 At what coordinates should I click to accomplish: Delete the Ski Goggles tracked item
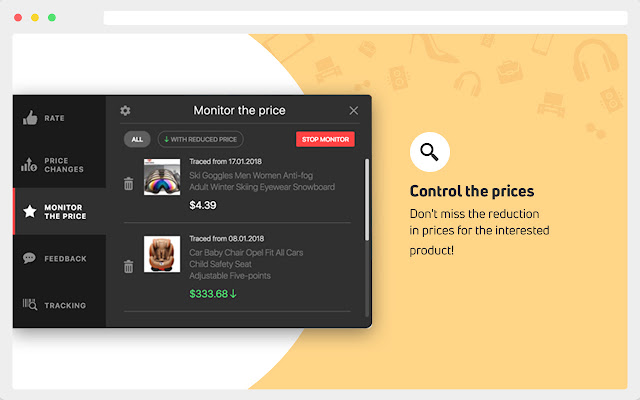128,184
